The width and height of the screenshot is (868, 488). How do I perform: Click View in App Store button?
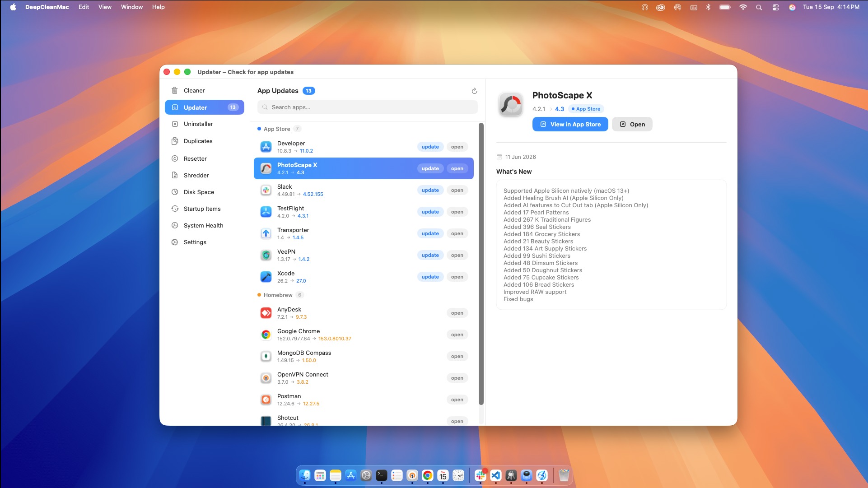click(570, 124)
